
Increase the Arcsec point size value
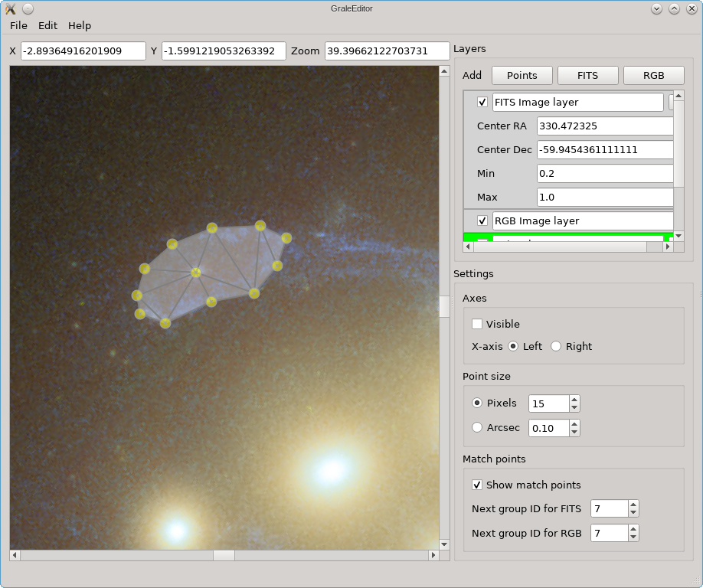[x=574, y=424]
